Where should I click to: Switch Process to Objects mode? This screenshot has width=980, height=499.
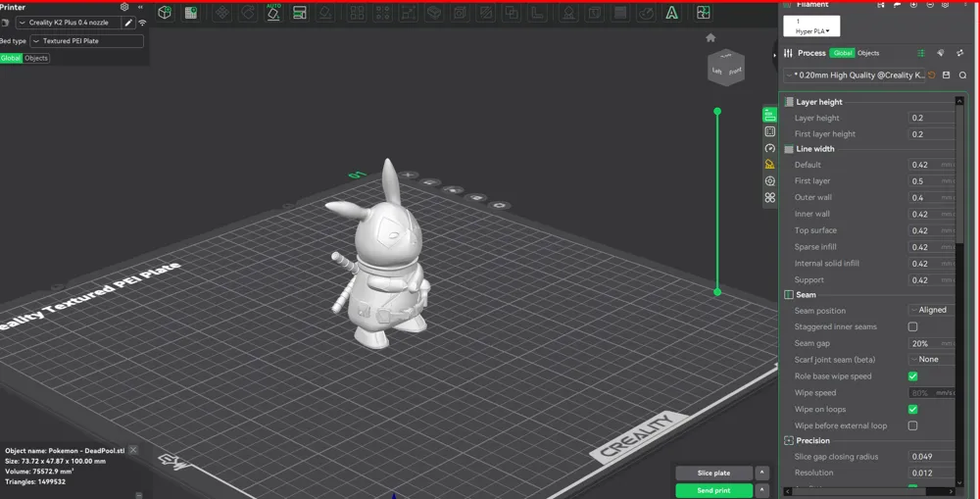coord(868,53)
